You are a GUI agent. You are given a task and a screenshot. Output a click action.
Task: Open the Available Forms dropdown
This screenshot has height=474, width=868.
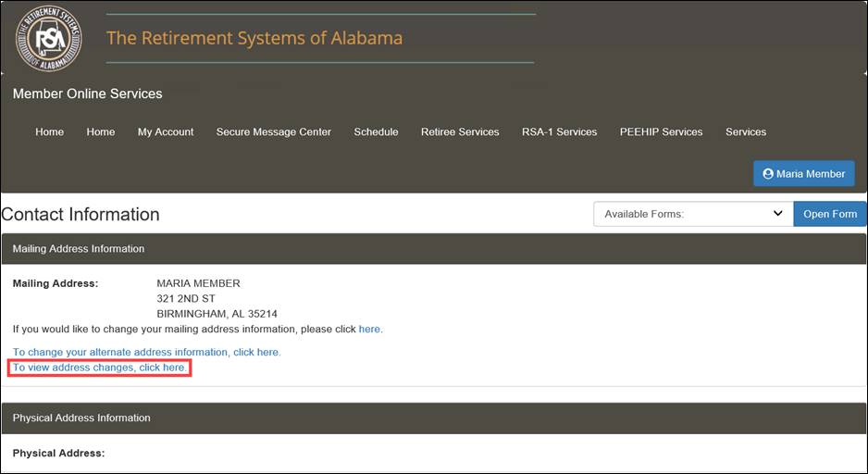tap(693, 214)
